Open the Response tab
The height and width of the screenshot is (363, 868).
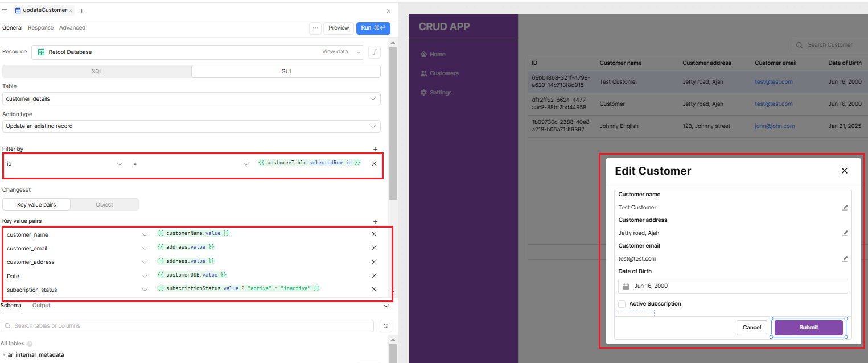click(x=41, y=28)
